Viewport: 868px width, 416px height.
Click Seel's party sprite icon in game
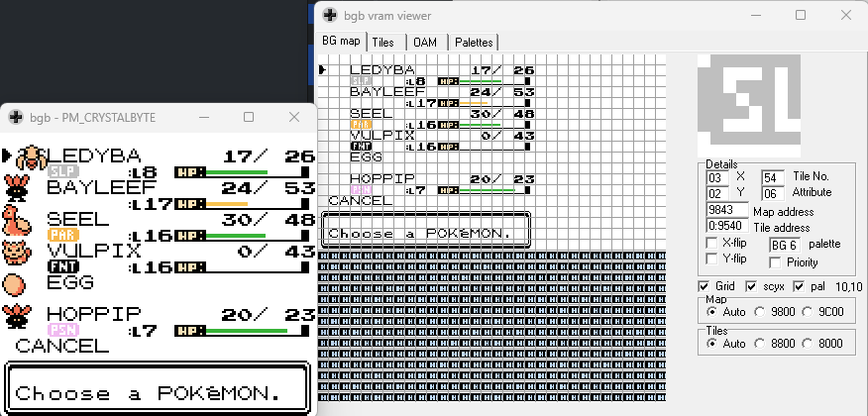tap(17, 220)
